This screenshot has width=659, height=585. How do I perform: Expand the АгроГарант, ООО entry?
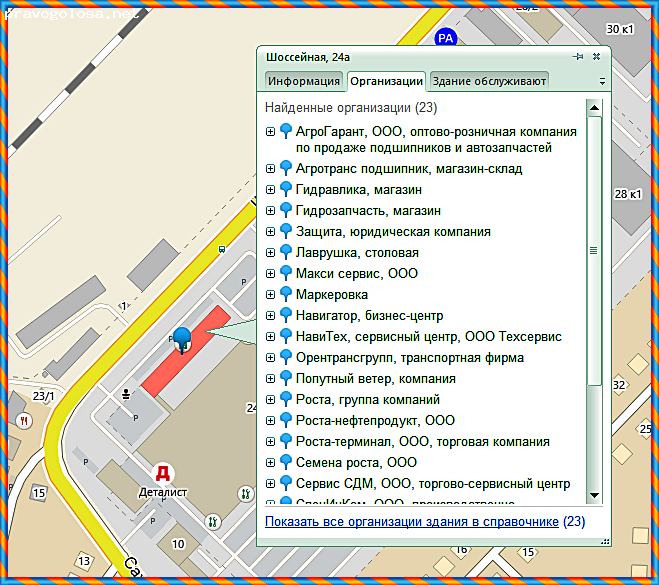pyautogui.click(x=270, y=131)
